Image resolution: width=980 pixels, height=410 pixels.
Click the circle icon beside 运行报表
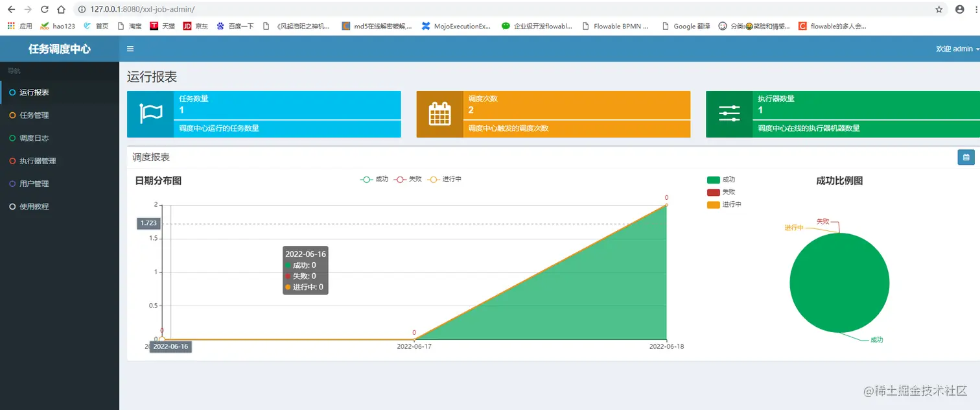click(12, 92)
